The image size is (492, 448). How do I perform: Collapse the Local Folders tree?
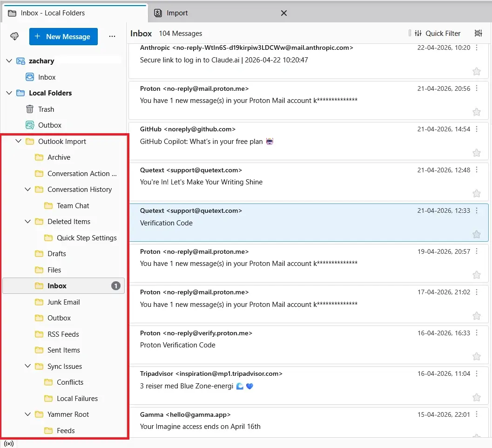coord(9,93)
